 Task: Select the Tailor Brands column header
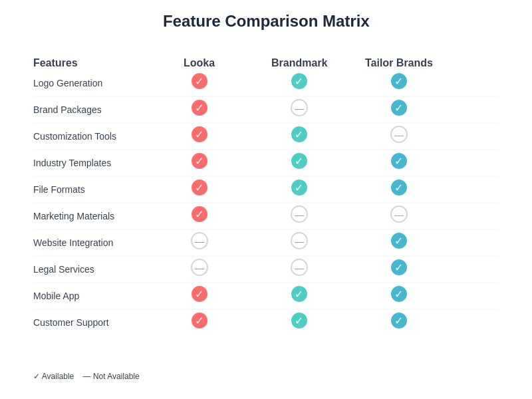point(399,63)
